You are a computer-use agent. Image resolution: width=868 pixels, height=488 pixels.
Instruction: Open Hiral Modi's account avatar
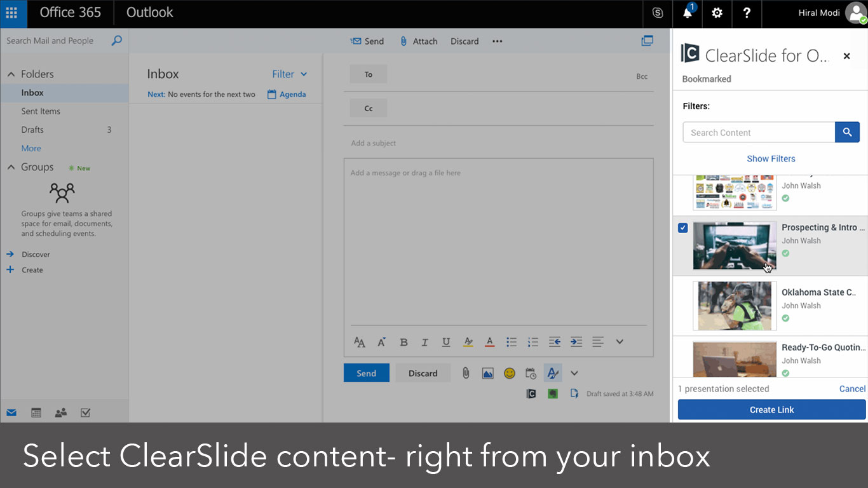(855, 13)
